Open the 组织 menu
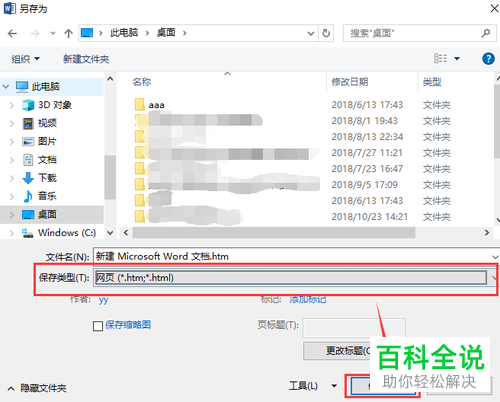The image size is (500, 402). 26,59
